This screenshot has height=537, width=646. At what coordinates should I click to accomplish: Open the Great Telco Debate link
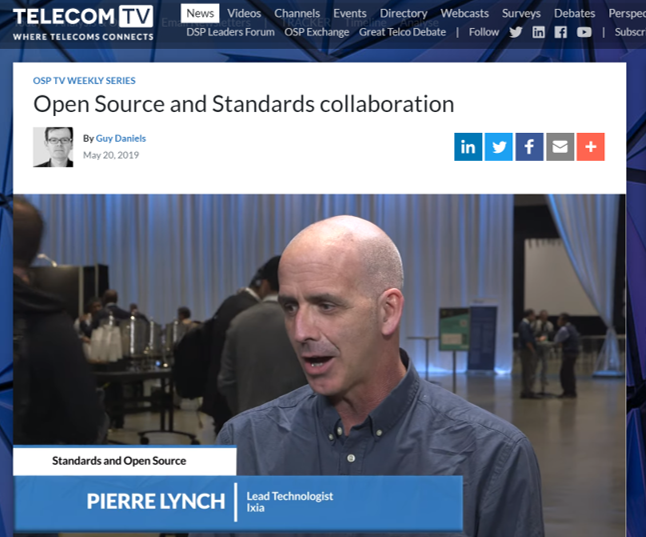[x=403, y=32]
